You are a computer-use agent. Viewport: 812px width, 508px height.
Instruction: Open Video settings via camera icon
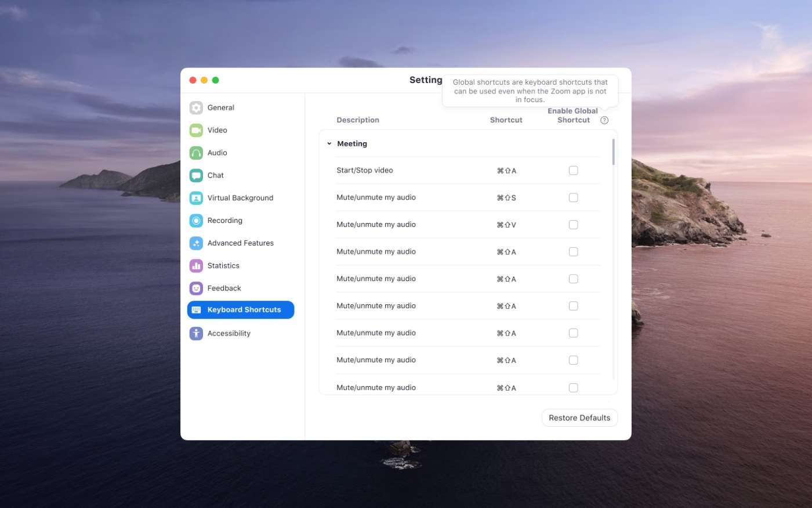(x=196, y=130)
